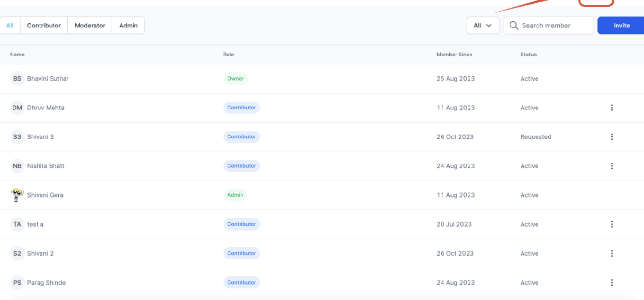The height and width of the screenshot is (300, 644).
Task: Click the date 20 Jul 2023
Action: pos(454,224)
